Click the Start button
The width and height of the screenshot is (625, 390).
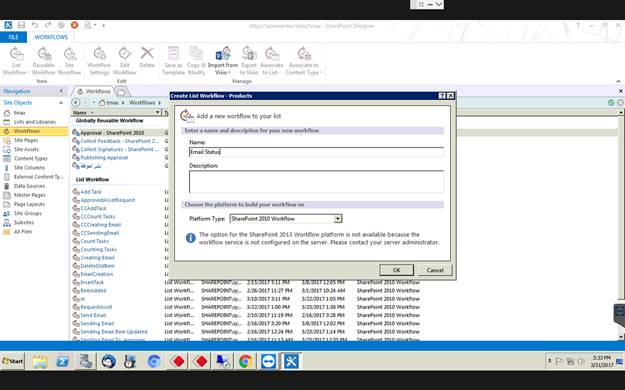pos(13,361)
